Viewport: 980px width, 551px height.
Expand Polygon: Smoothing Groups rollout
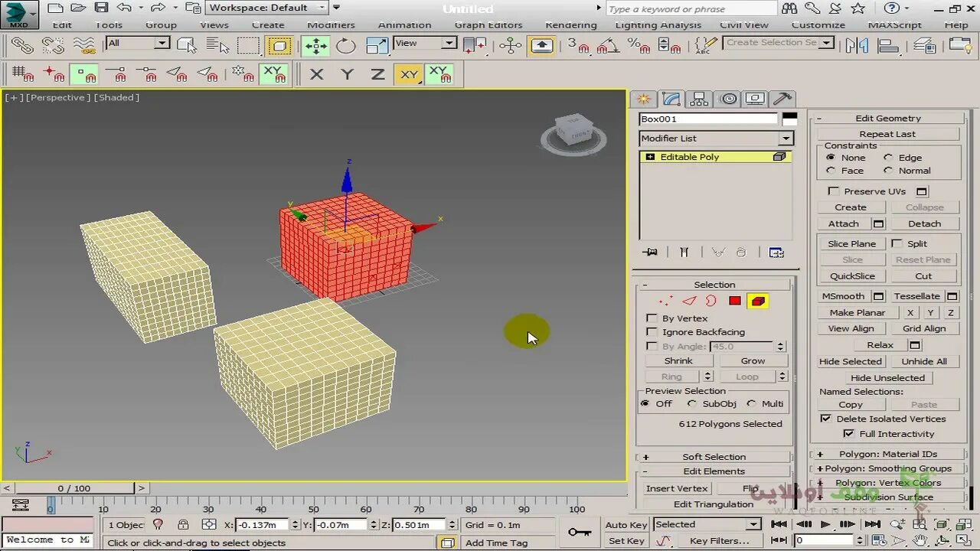pyautogui.click(x=887, y=468)
